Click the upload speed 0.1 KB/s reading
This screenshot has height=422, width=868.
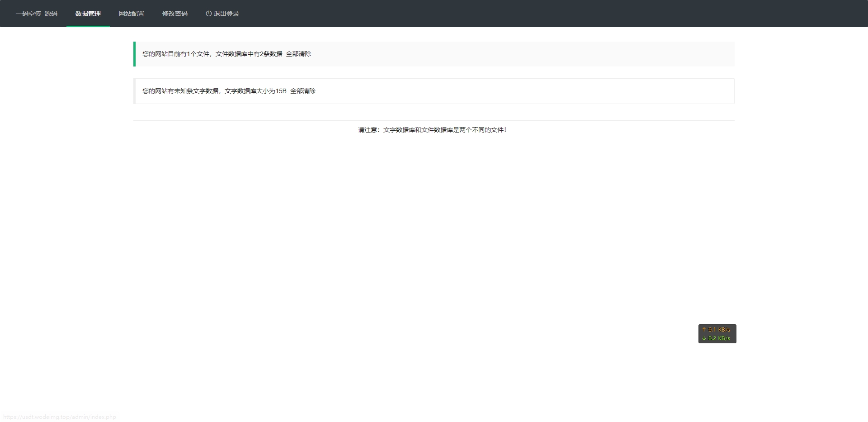716,330
